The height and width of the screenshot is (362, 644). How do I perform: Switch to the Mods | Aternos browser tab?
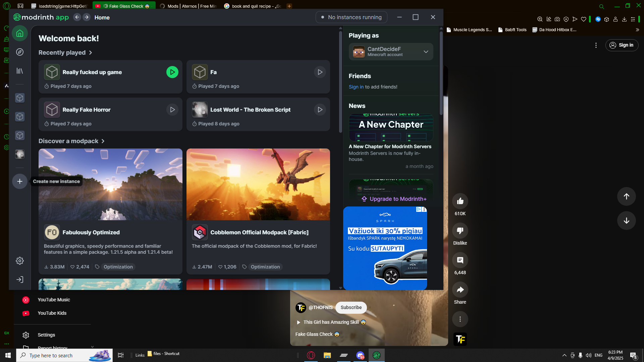[x=188, y=6]
